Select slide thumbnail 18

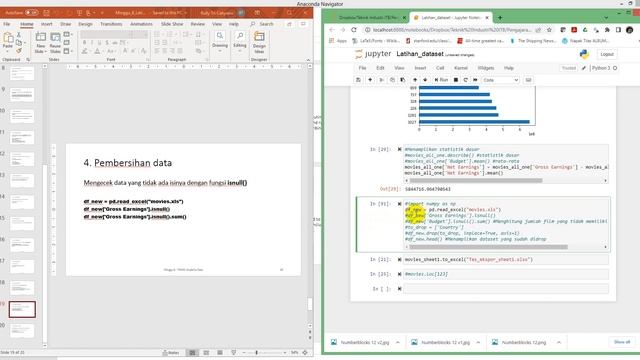click(x=22, y=288)
